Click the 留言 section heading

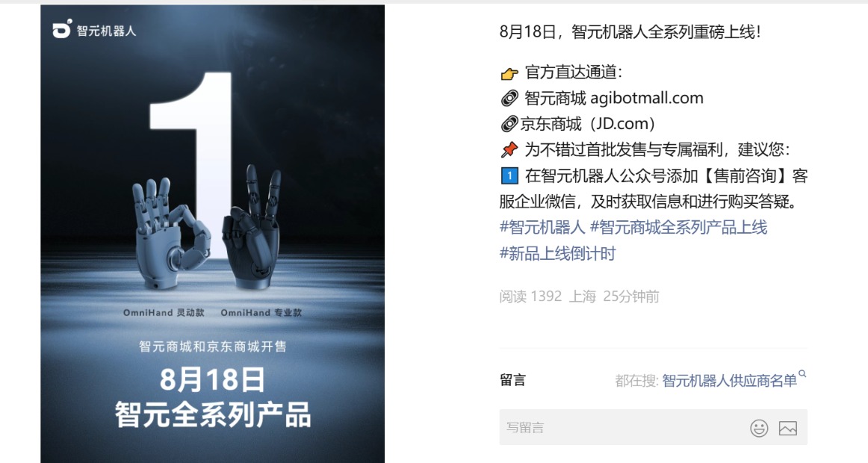(512, 380)
